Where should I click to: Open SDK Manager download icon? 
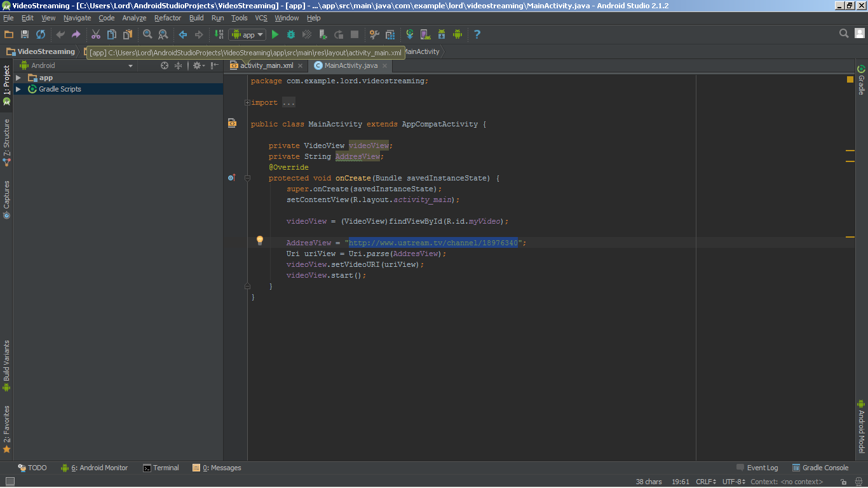442,34
